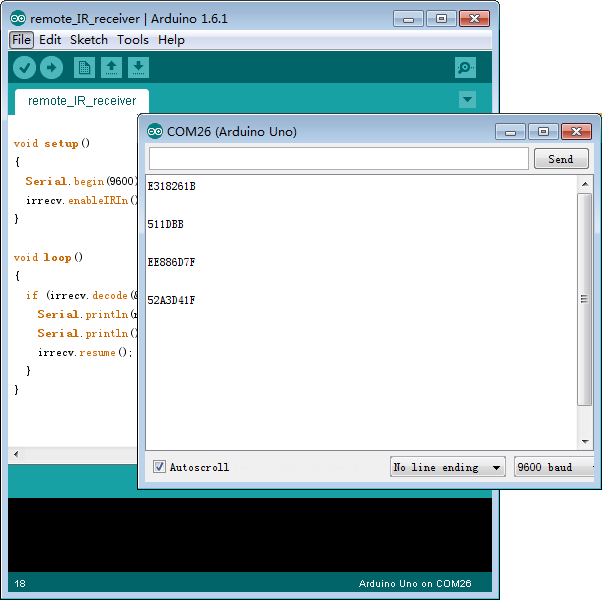This screenshot has width=603, height=600.
Task: Click the Verify sketch checkmark icon
Action: pyautogui.click(x=25, y=68)
